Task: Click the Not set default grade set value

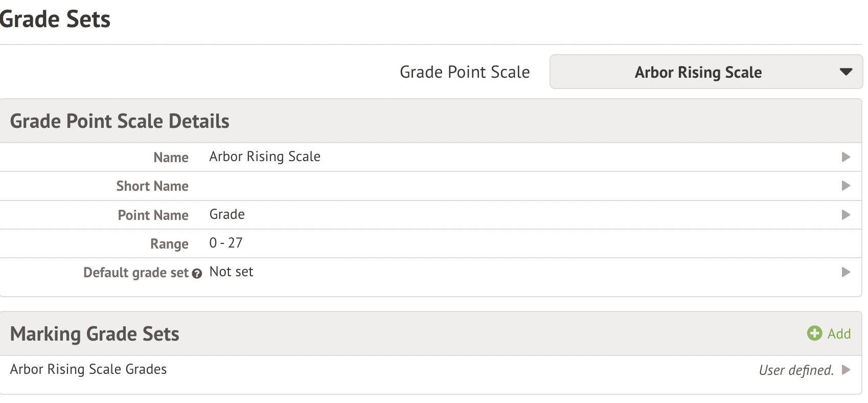Action: [231, 272]
